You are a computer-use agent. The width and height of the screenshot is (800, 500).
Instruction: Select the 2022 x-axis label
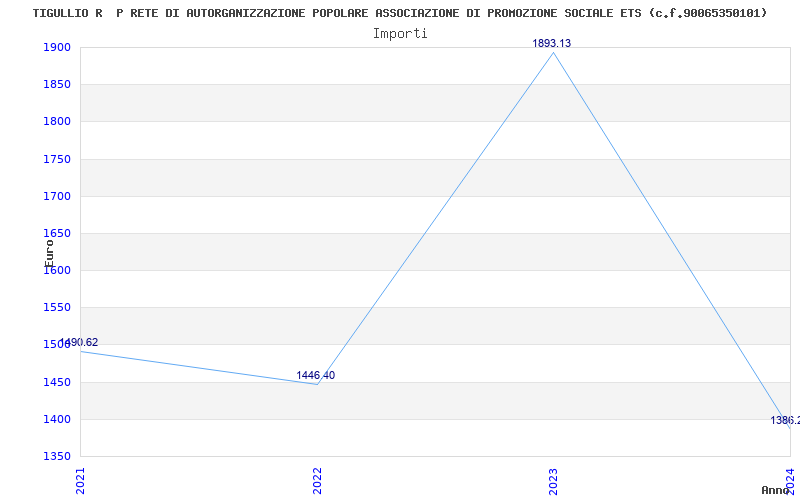tap(317, 481)
